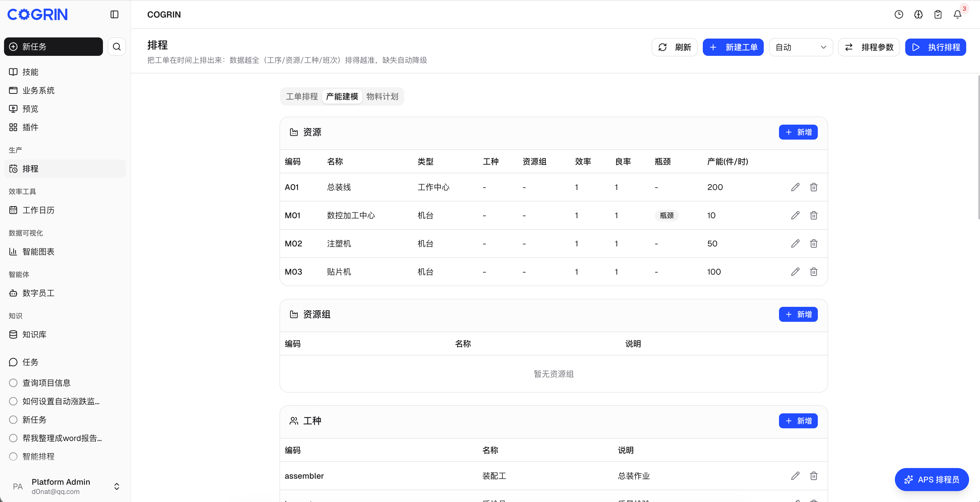Open 业务系统 in the sidebar
Screen dimensions: 980x502
65,90
